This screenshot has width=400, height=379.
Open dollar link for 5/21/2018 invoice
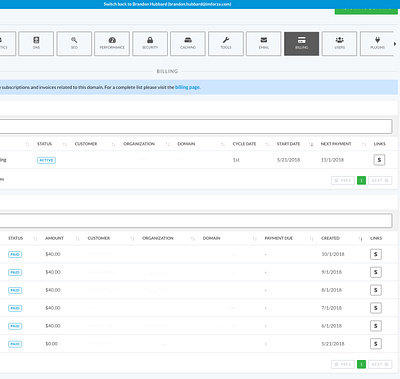(x=376, y=344)
